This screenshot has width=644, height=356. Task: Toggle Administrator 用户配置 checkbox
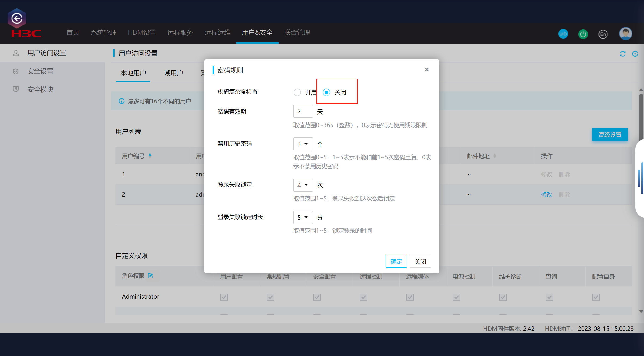click(224, 297)
